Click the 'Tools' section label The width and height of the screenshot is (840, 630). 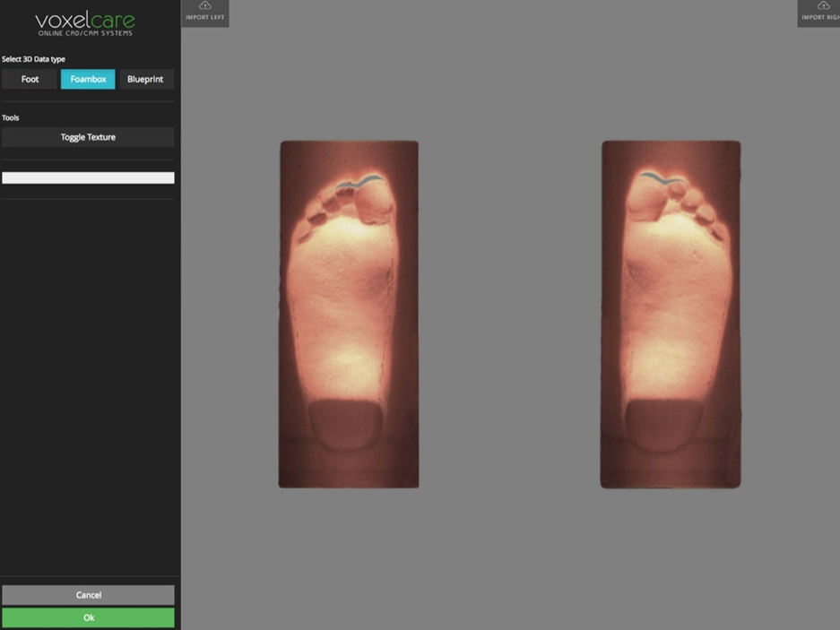(x=10, y=118)
